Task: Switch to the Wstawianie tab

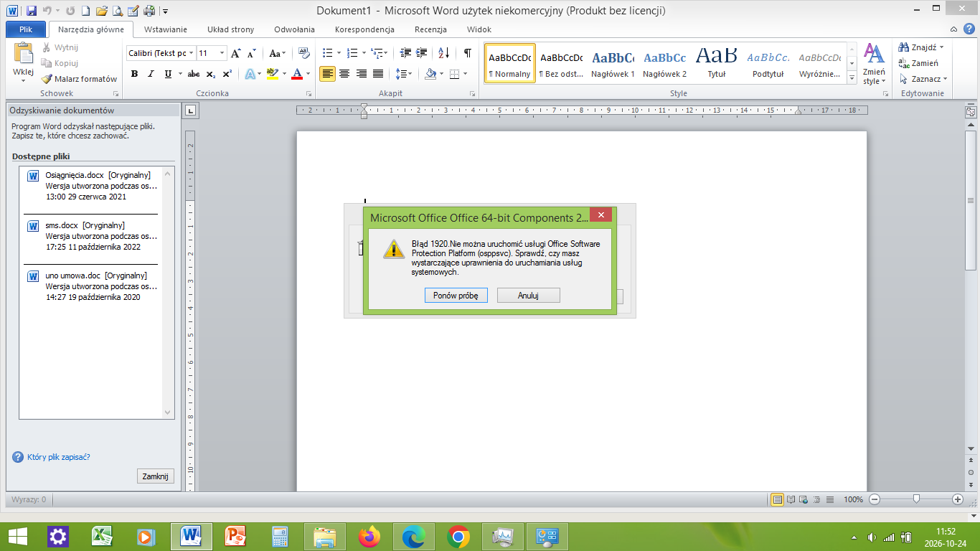Action: tap(166, 29)
